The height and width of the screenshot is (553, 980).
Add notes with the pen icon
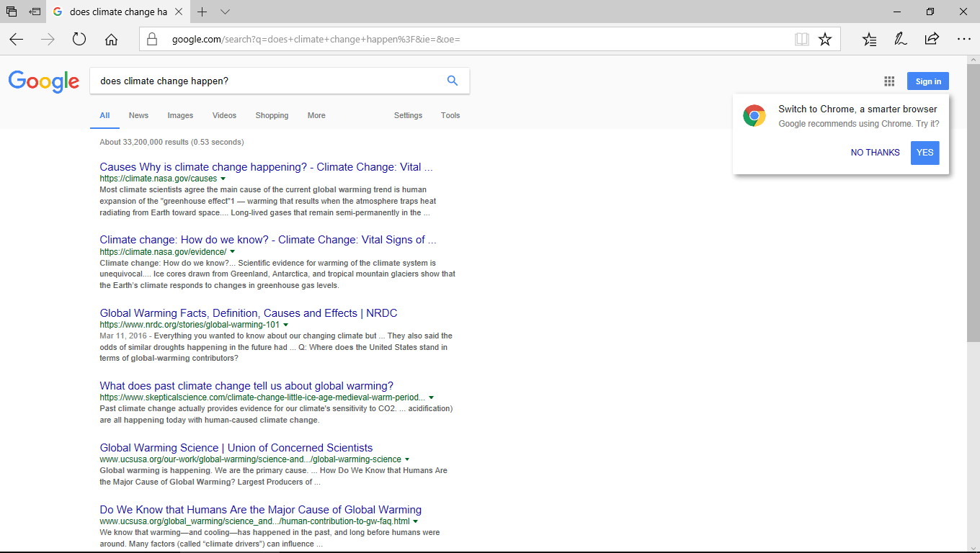click(900, 39)
